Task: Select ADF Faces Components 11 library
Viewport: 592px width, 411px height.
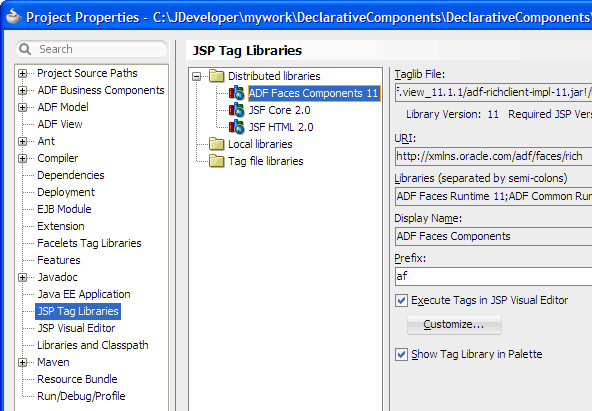Action: [314, 93]
